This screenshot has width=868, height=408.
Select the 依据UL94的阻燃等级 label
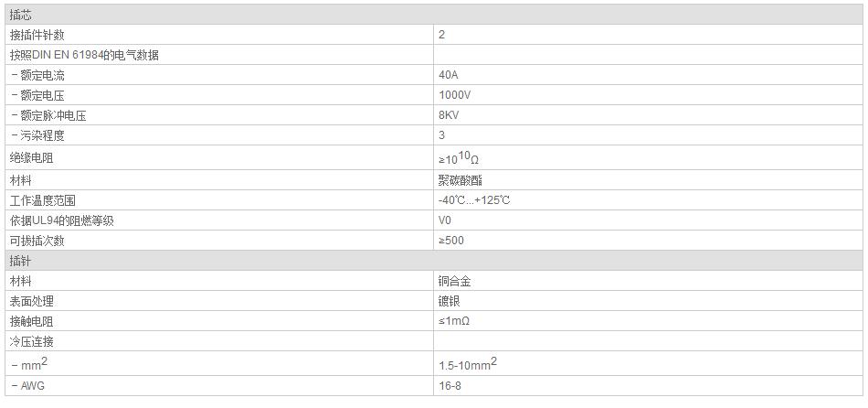click(x=62, y=220)
